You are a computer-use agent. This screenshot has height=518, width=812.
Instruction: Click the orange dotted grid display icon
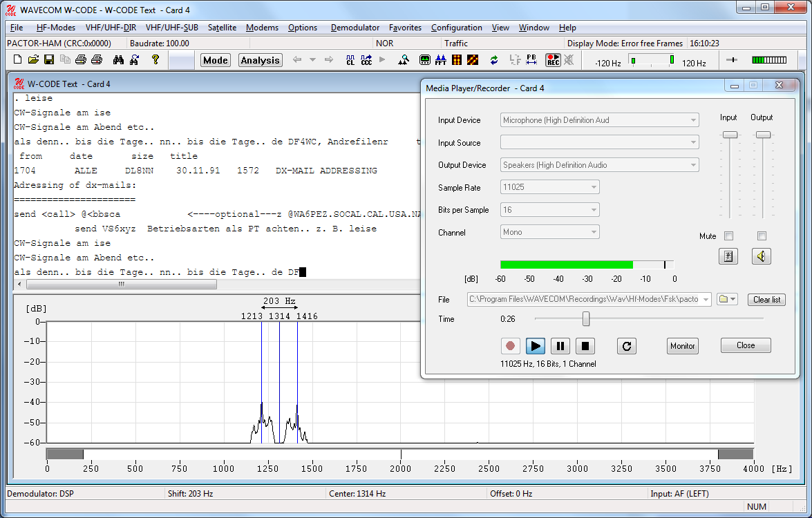457,60
